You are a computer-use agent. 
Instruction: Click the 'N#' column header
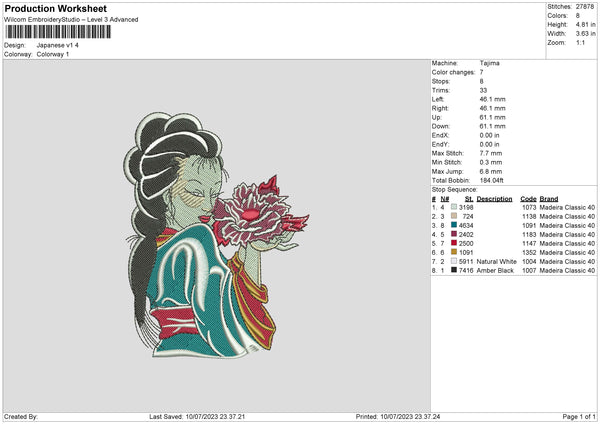(x=445, y=199)
